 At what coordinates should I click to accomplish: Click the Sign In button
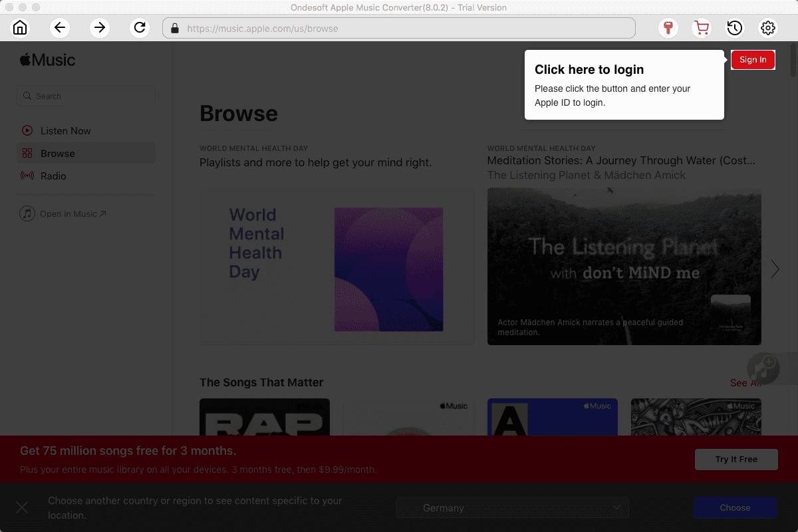pyautogui.click(x=753, y=60)
